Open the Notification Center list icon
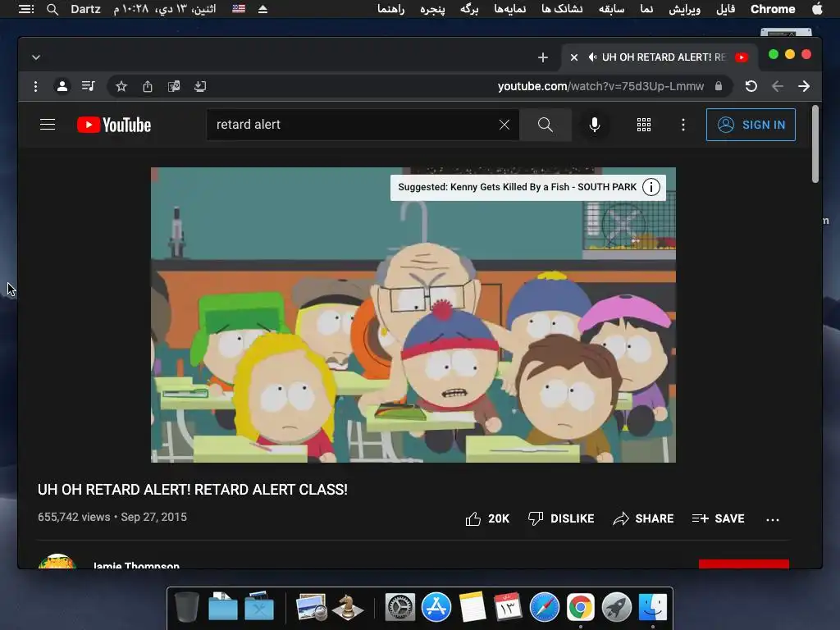The image size is (840, 630). pos(25,9)
